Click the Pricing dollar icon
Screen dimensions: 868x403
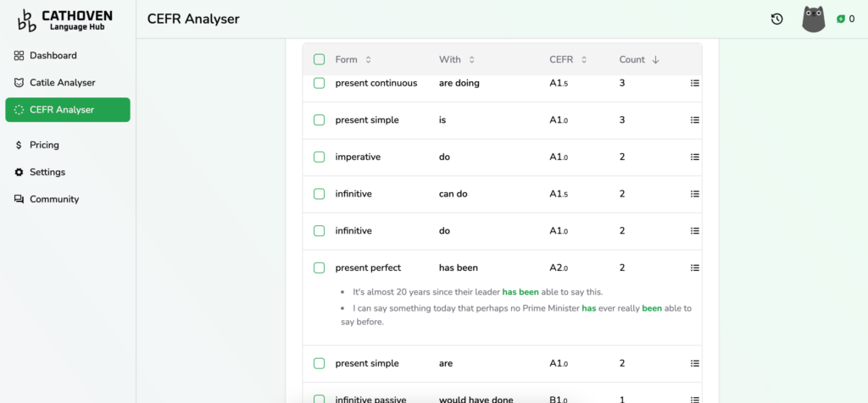(19, 145)
